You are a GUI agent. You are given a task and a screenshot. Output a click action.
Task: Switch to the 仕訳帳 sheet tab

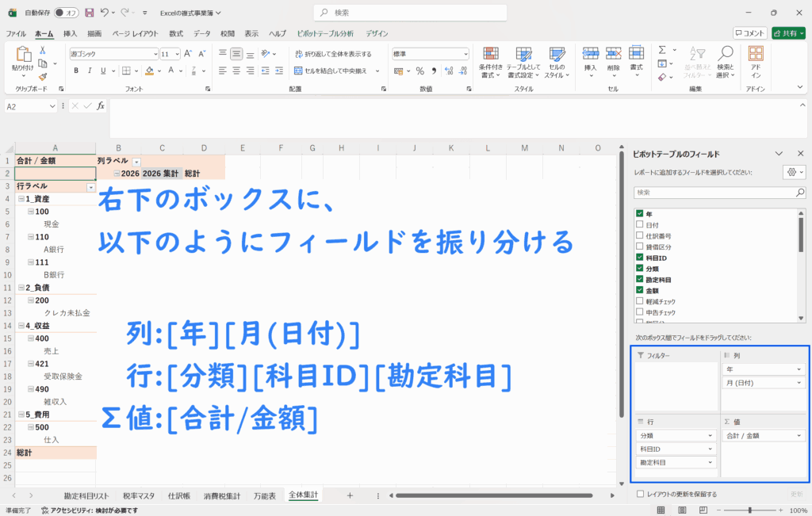[x=178, y=495]
